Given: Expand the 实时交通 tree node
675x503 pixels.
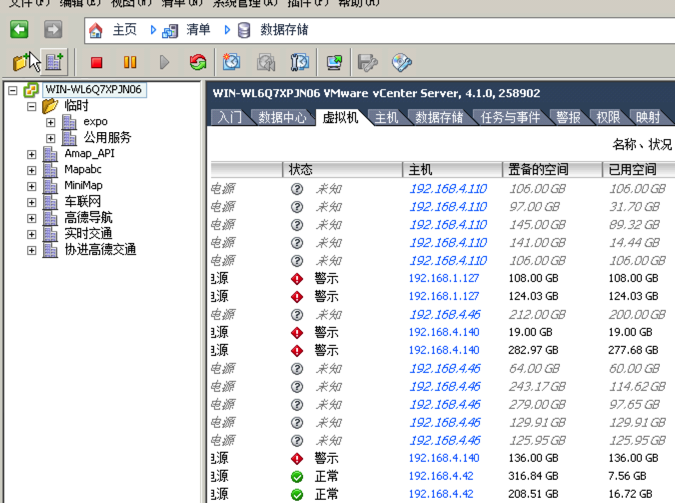Looking at the screenshot, I should (31, 234).
